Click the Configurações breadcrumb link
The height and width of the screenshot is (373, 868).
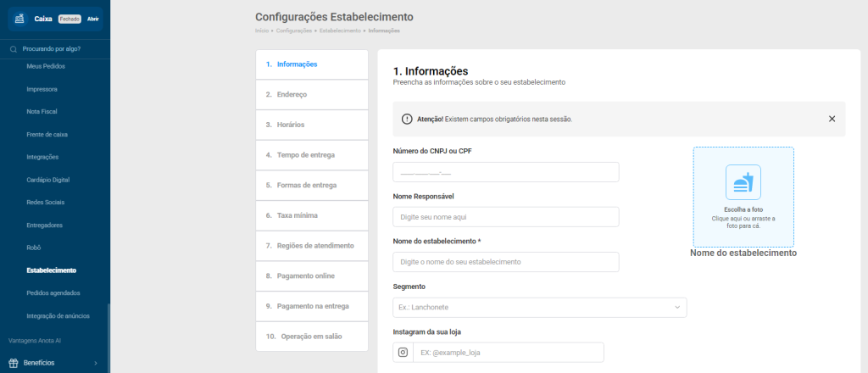click(x=294, y=31)
